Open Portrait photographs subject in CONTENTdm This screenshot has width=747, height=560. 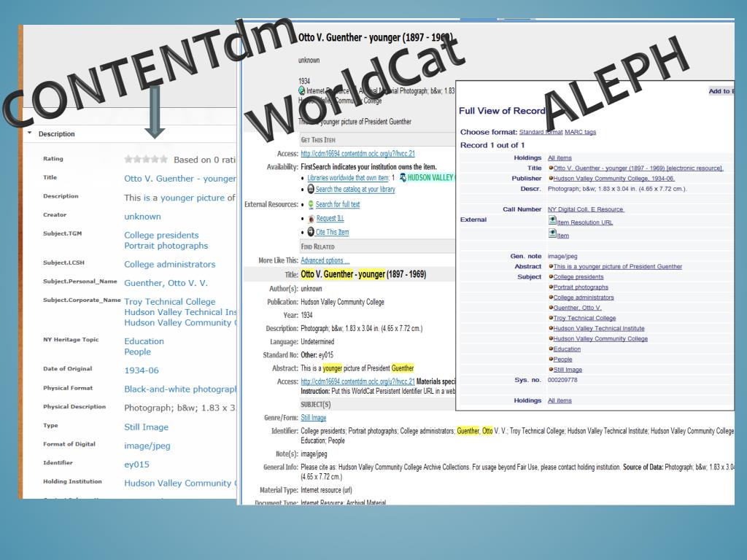pyautogui.click(x=166, y=246)
